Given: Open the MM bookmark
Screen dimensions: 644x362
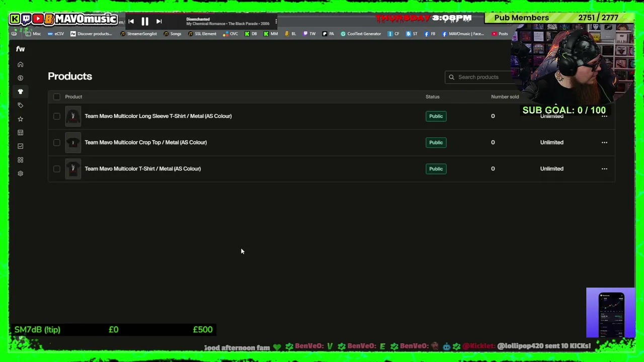Looking at the screenshot, I should click(x=271, y=34).
